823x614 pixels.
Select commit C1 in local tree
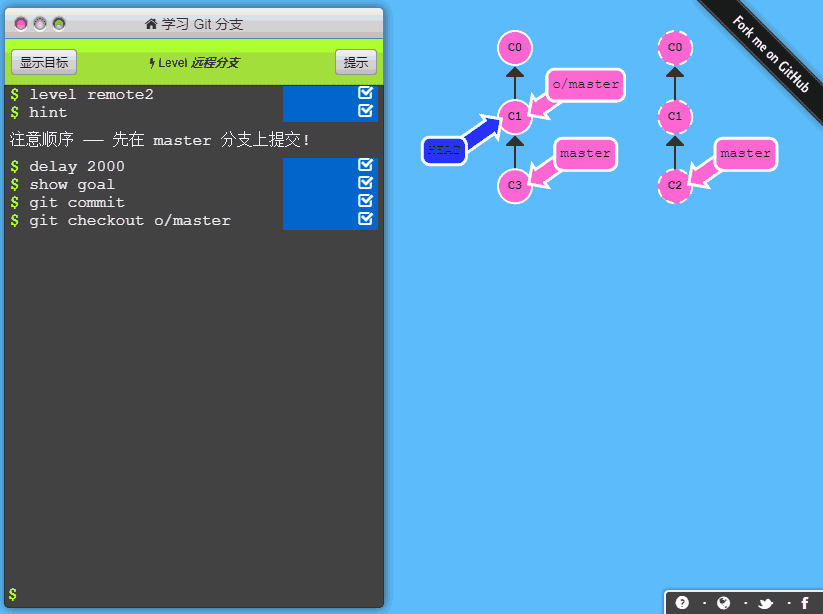tap(515, 116)
